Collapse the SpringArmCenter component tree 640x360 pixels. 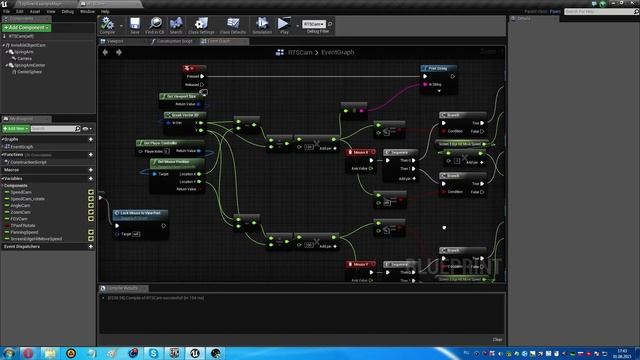(7, 65)
